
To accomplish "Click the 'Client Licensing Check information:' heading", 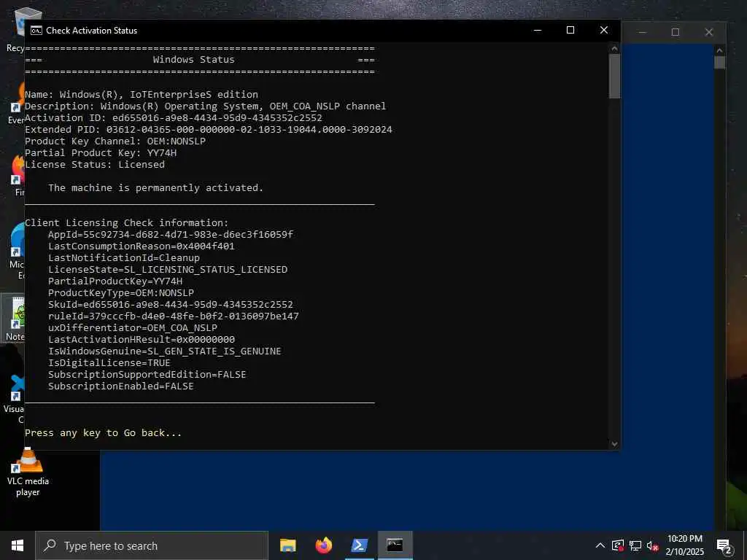I will (x=127, y=223).
